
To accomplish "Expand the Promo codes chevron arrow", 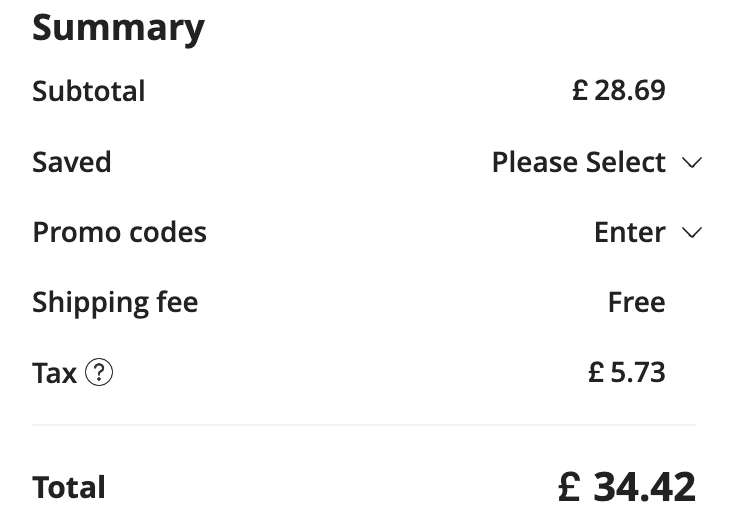I will 692,233.
